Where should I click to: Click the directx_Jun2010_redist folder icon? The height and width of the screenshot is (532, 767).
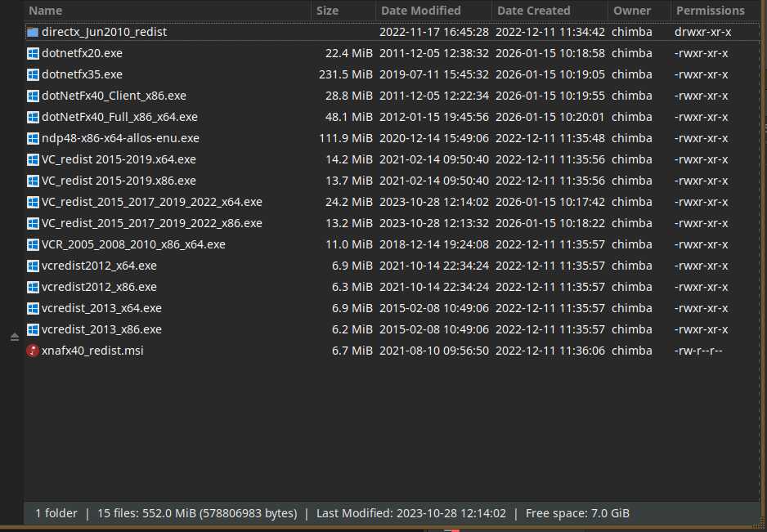pyautogui.click(x=33, y=32)
